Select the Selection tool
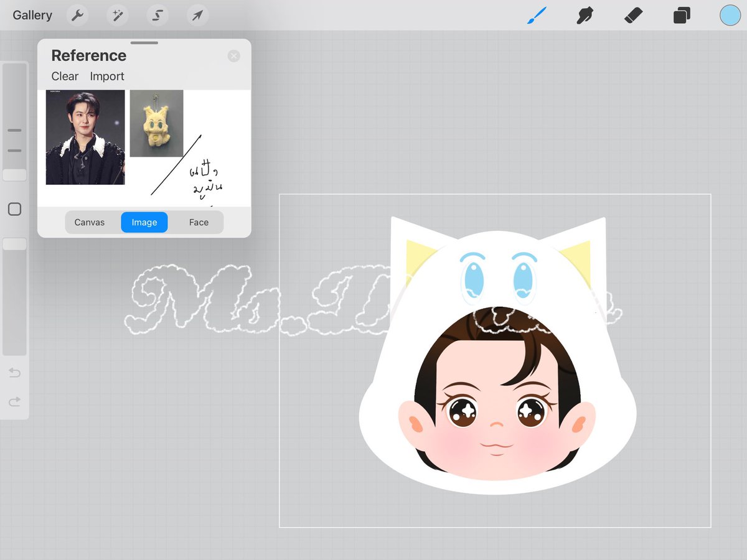The width and height of the screenshot is (747, 560). (x=157, y=15)
